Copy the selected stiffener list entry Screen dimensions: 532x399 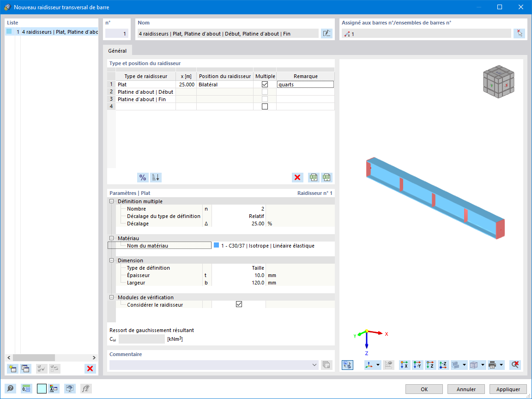click(x=25, y=369)
